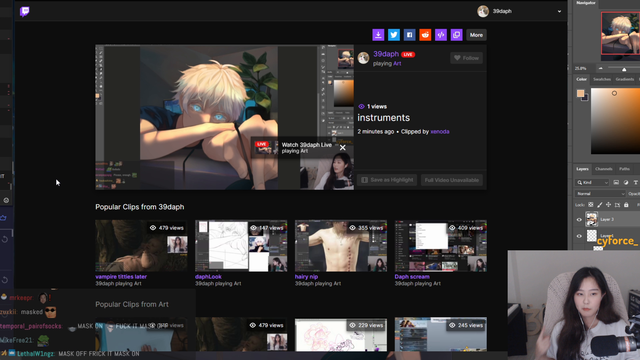The height and width of the screenshot is (360, 640).
Task: Hide Layer 3 with eye icon
Action: point(579,220)
